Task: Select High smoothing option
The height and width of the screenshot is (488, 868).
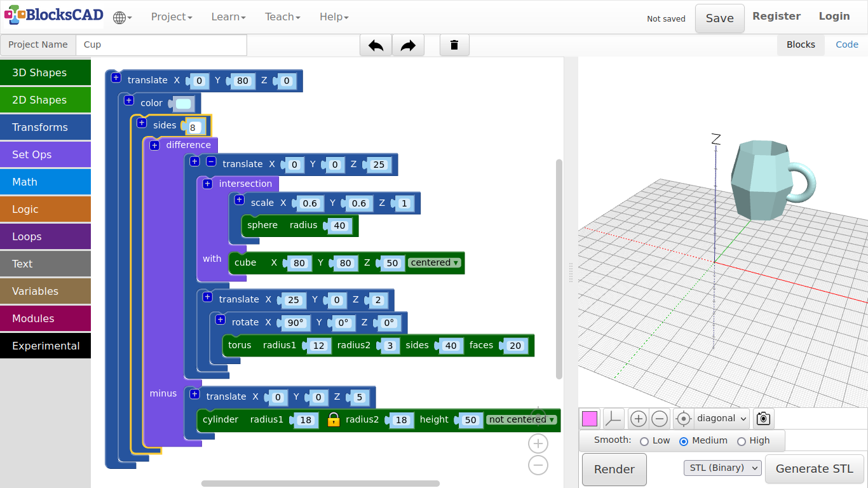Action: coord(741,441)
